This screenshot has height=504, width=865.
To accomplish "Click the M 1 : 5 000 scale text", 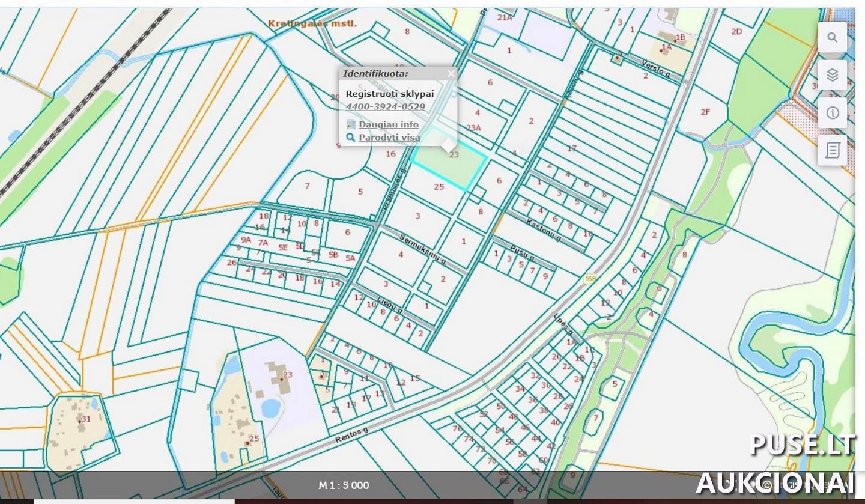I will (x=344, y=485).
